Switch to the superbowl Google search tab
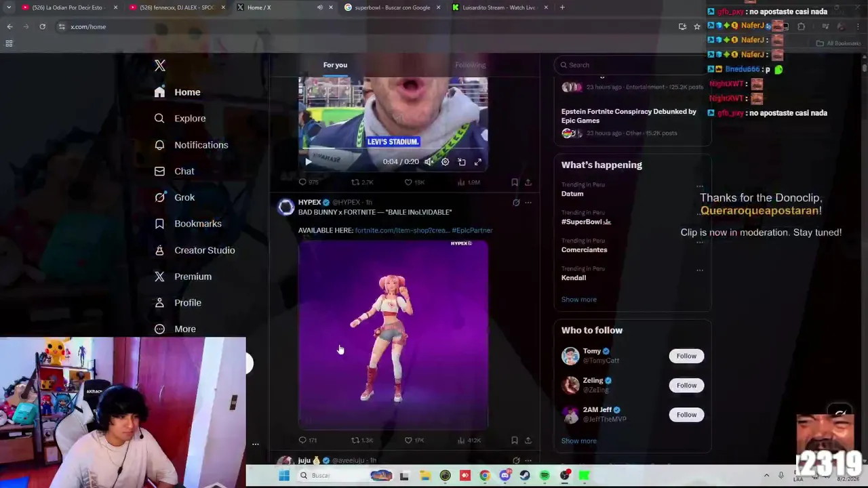This screenshot has width=868, height=488. point(391,7)
